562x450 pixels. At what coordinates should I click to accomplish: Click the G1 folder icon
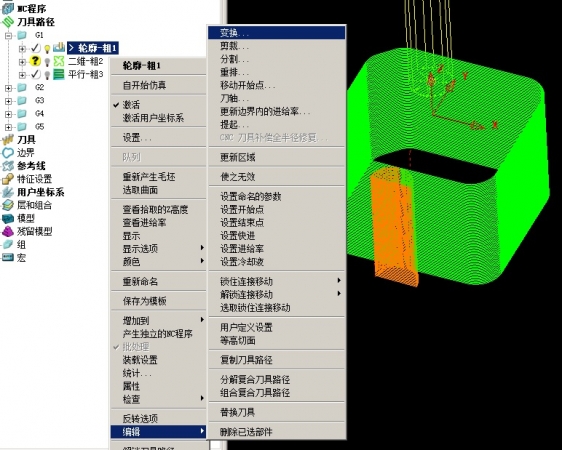[x=22, y=35]
